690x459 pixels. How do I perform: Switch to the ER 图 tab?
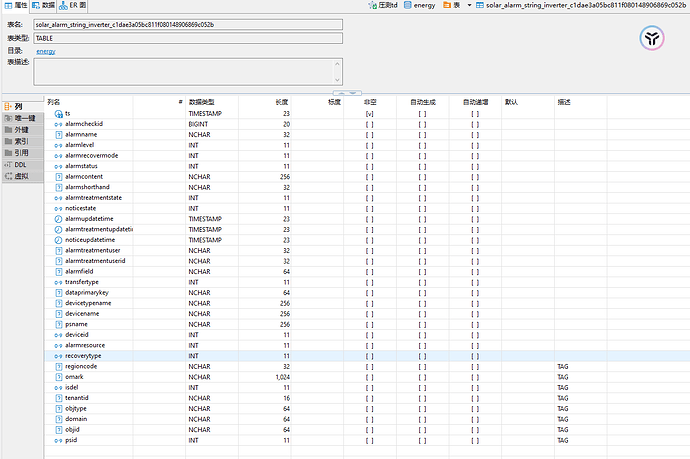pos(76,6)
